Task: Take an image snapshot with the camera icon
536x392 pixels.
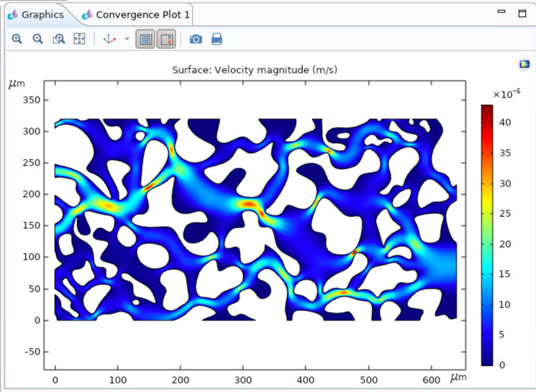Action: [x=195, y=39]
